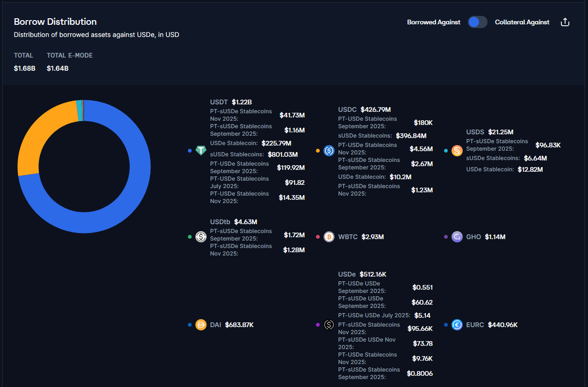588x387 pixels.
Task: Click the TOTAL value $1.68B
Action: (x=24, y=68)
